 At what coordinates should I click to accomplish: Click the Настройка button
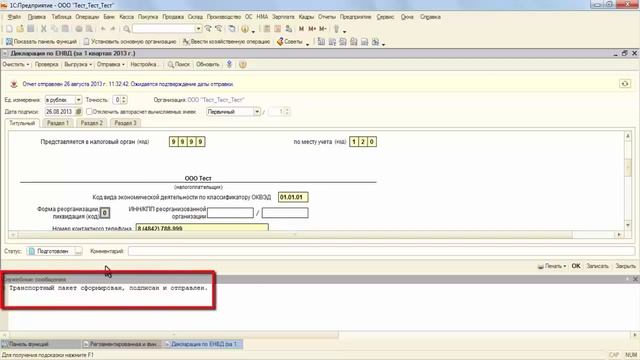tap(144, 64)
